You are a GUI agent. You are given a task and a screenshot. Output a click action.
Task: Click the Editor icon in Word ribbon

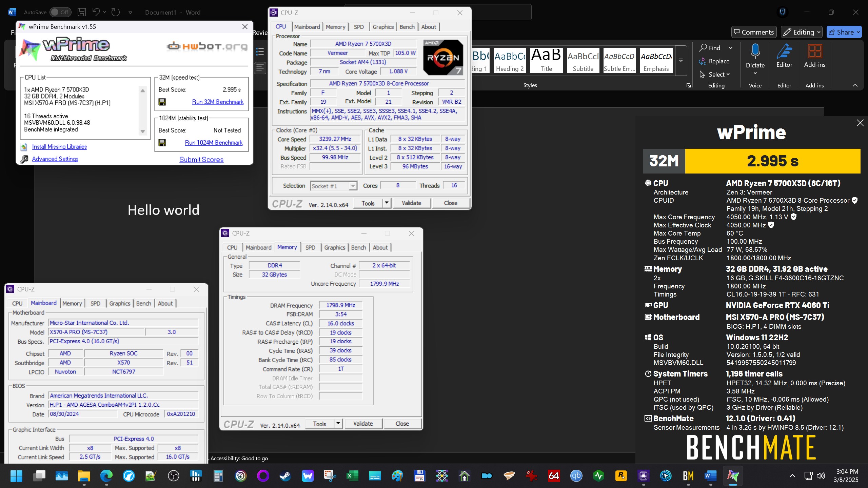click(784, 52)
